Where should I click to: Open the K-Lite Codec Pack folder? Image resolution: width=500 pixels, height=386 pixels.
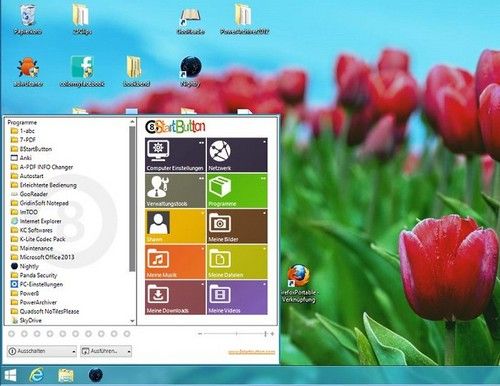click(x=38, y=239)
